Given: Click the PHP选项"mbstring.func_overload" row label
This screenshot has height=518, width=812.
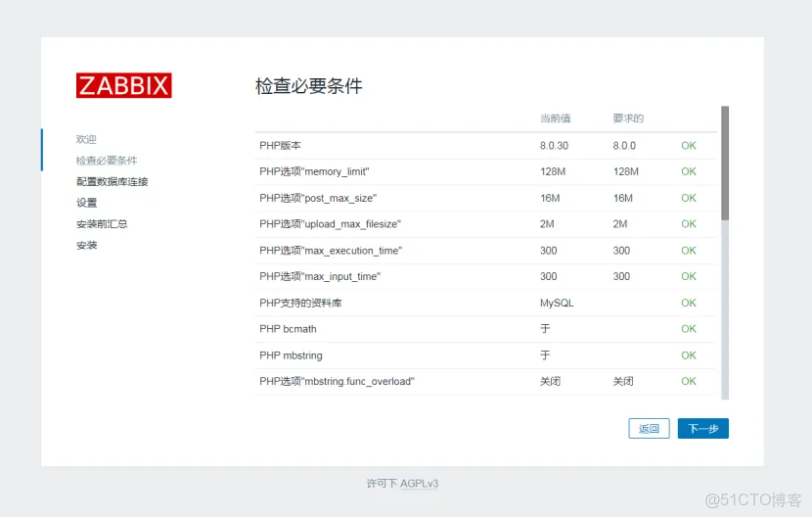Looking at the screenshot, I should pos(338,381).
